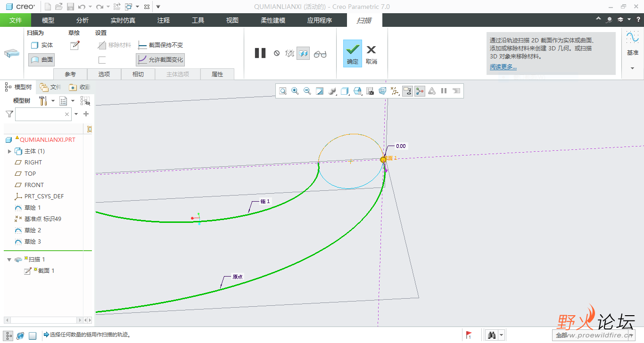Viewport: 644px width, 343px height.
Task: Open the datum display filters icon
Action: (x=395, y=91)
